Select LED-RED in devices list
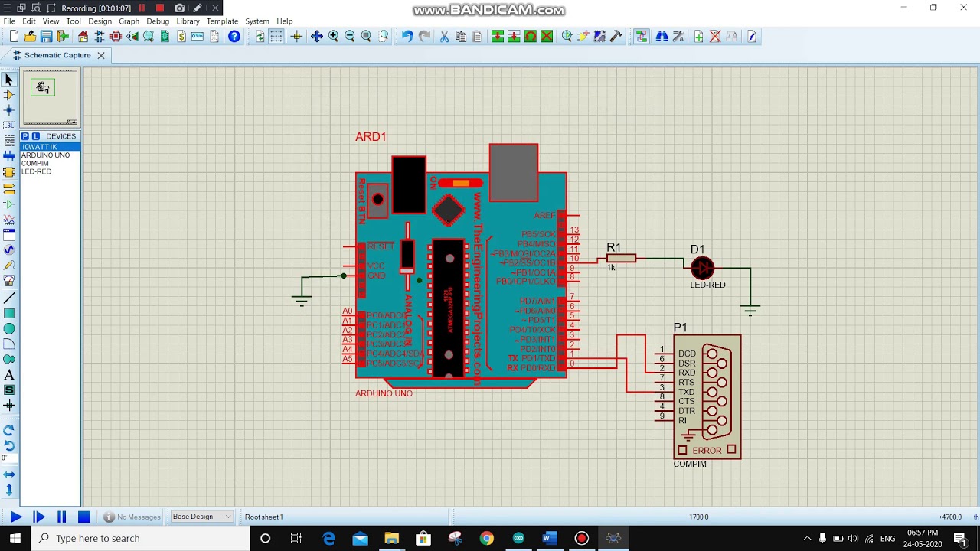 (x=50, y=171)
